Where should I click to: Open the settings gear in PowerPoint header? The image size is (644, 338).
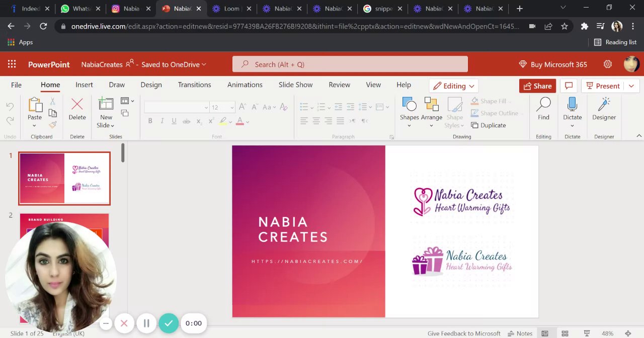pyautogui.click(x=608, y=64)
